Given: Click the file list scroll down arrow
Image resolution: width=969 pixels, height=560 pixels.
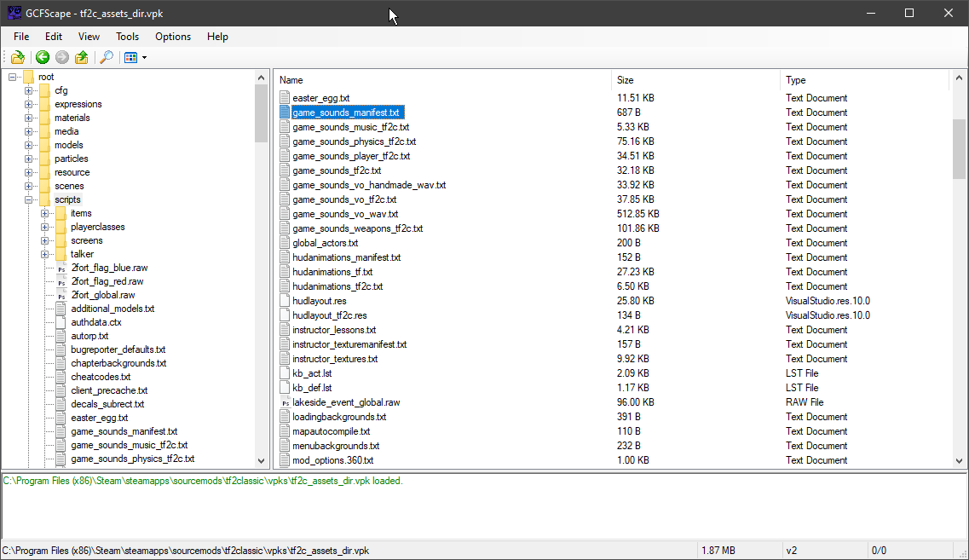Looking at the screenshot, I should pyautogui.click(x=959, y=461).
